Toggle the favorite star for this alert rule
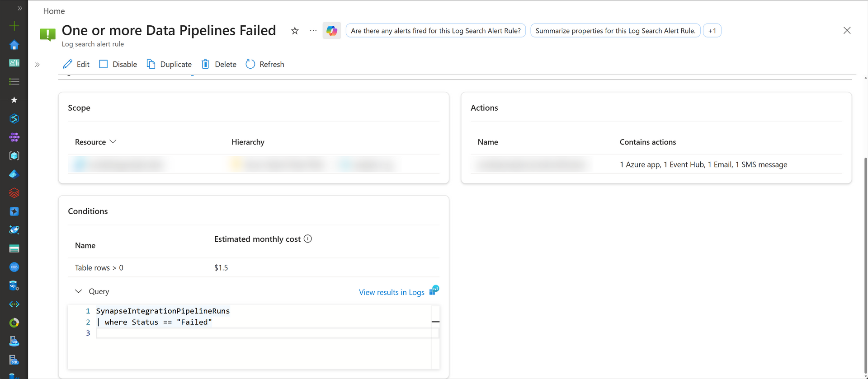 (x=294, y=30)
